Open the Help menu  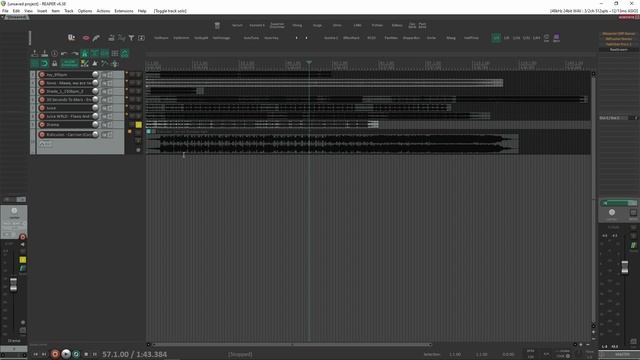pyautogui.click(x=142, y=11)
